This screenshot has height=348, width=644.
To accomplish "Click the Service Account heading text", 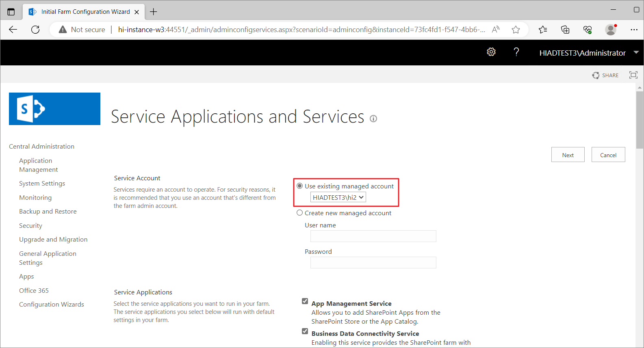I will [137, 178].
